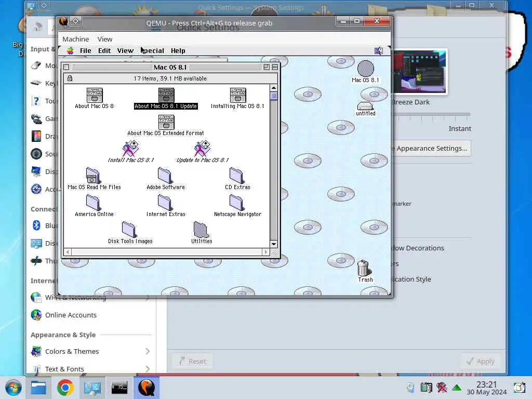The image size is (532, 399).
Task: Select the Breeze Dark theme thumbnail
Action: (x=420, y=71)
